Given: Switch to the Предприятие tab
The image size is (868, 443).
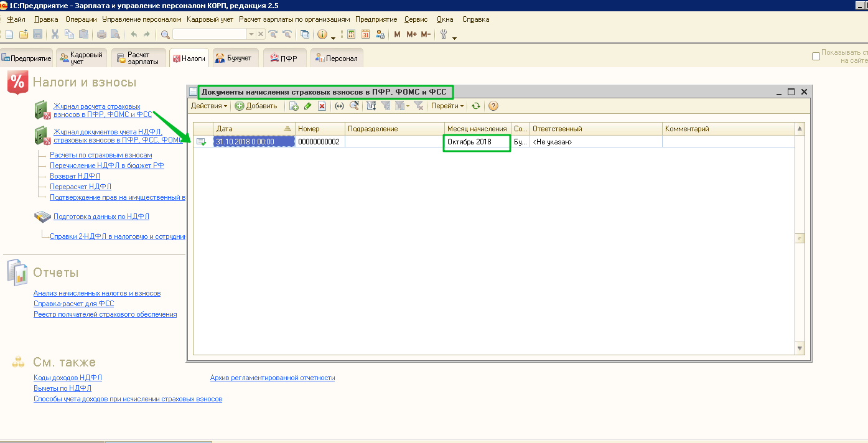Looking at the screenshot, I should point(27,58).
